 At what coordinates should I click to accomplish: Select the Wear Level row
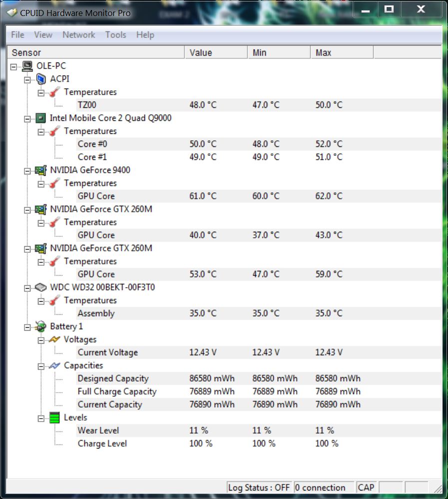point(258,431)
